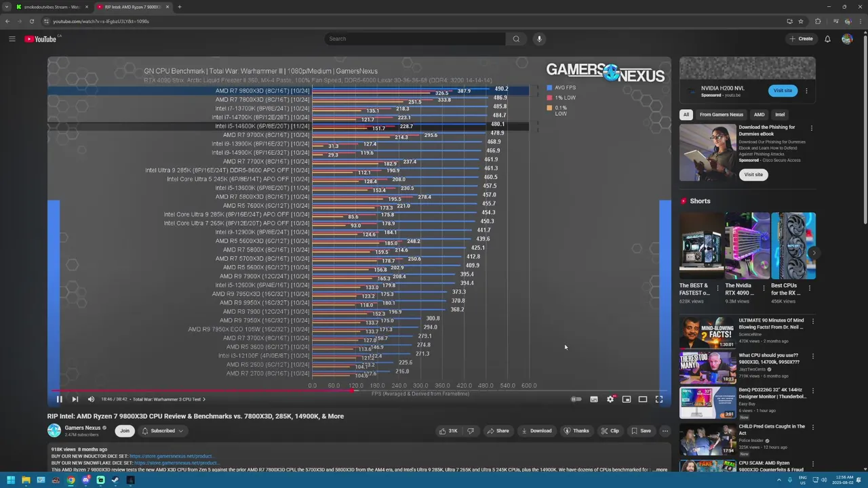Image resolution: width=868 pixels, height=488 pixels.
Task: Open options for NVIDIA H200 NVL ad
Action: pos(806,91)
